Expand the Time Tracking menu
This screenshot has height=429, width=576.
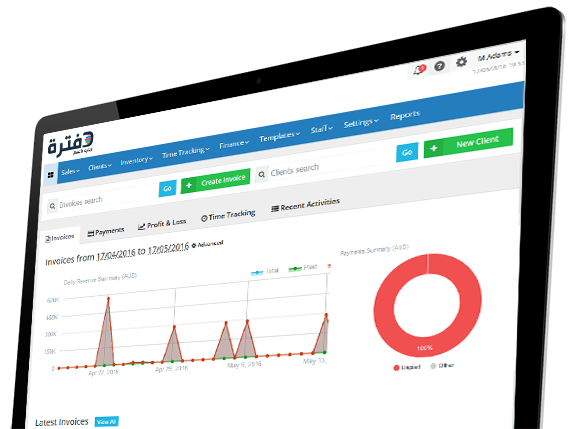[x=186, y=152]
